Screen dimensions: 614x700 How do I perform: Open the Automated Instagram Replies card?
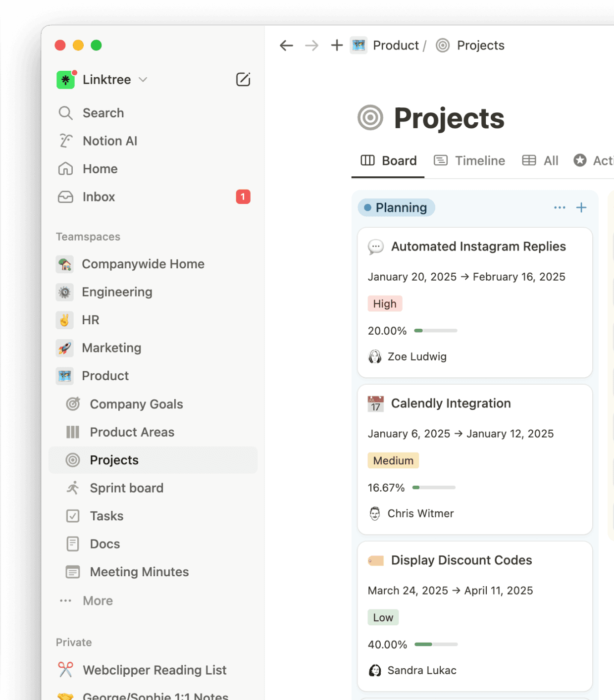(478, 246)
